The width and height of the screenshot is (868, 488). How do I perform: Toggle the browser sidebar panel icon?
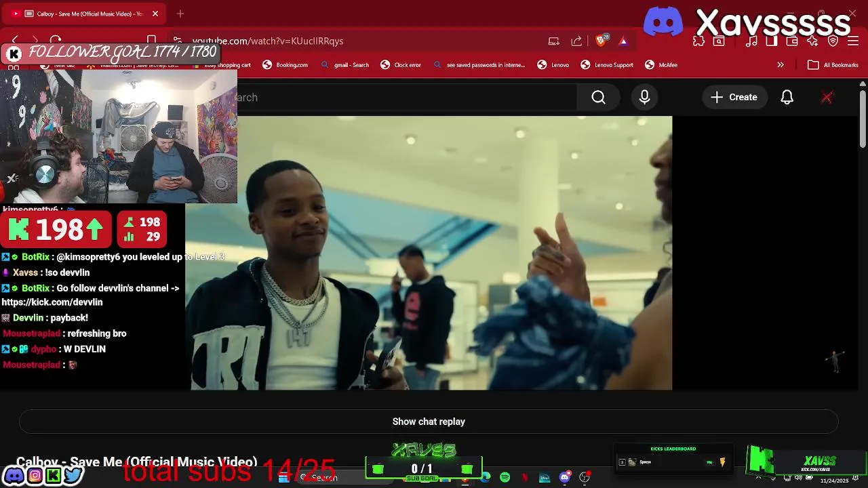point(772,41)
